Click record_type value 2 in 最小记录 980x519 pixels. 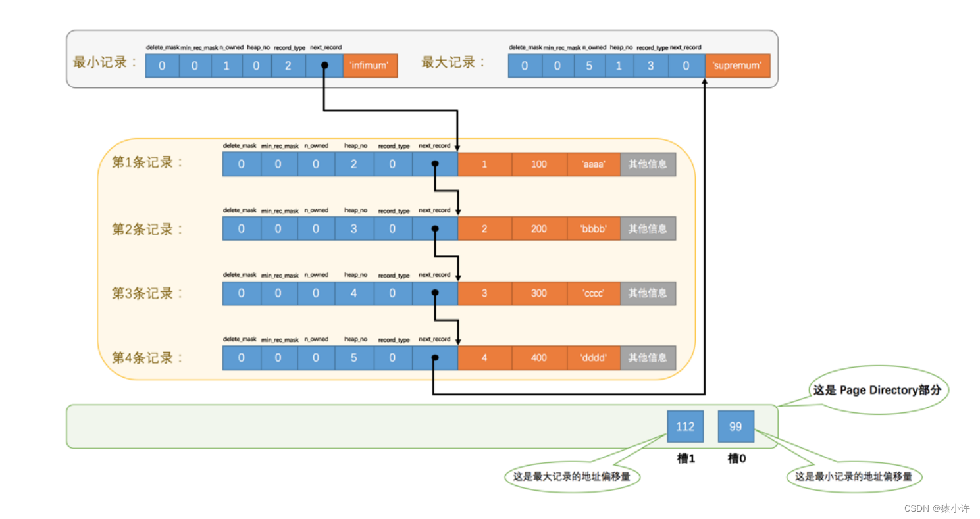(x=288, y=65)
